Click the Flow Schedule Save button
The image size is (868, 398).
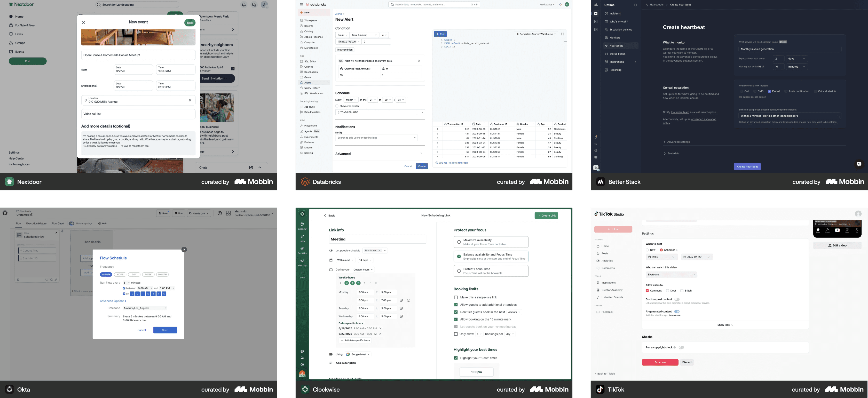click(x=165, y=330)
